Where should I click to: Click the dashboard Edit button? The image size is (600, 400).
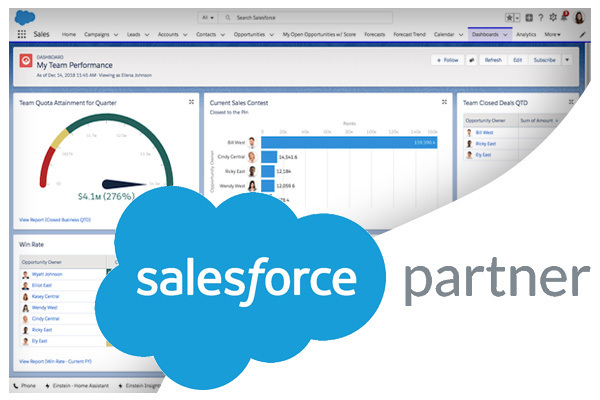pos(518,60)
